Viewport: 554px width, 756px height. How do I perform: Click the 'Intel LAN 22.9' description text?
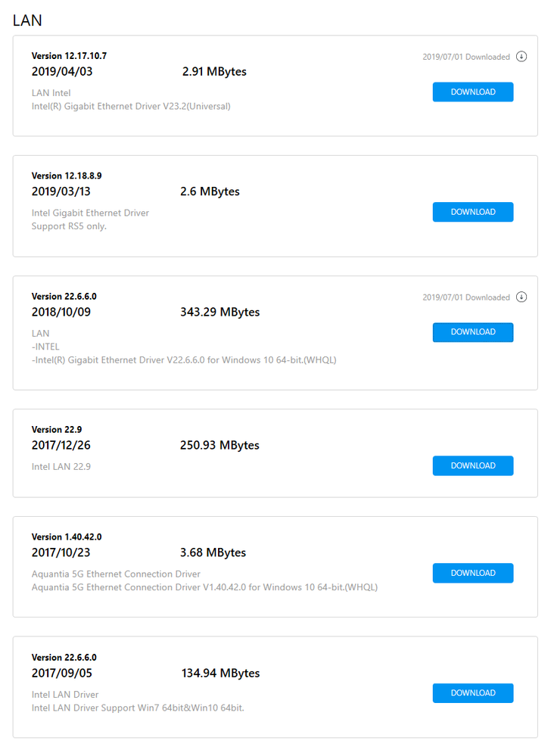61,467
